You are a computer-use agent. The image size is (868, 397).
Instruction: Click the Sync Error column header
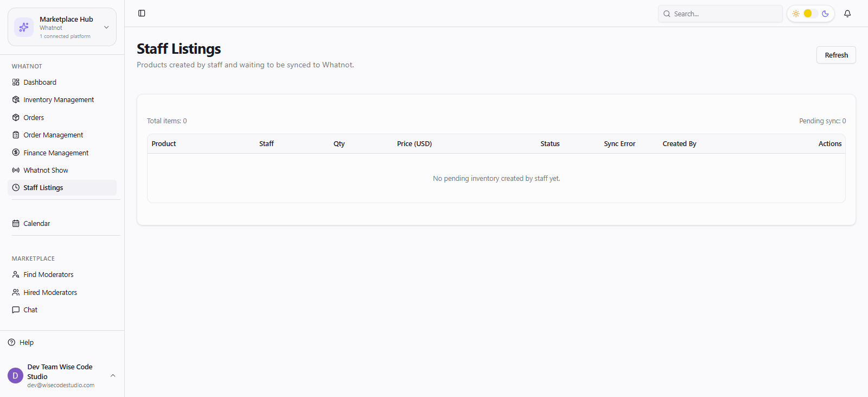pos(620,143)
